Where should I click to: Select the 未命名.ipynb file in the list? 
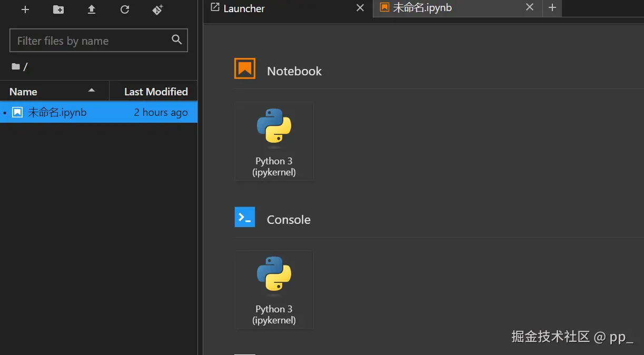click(57, 112)
